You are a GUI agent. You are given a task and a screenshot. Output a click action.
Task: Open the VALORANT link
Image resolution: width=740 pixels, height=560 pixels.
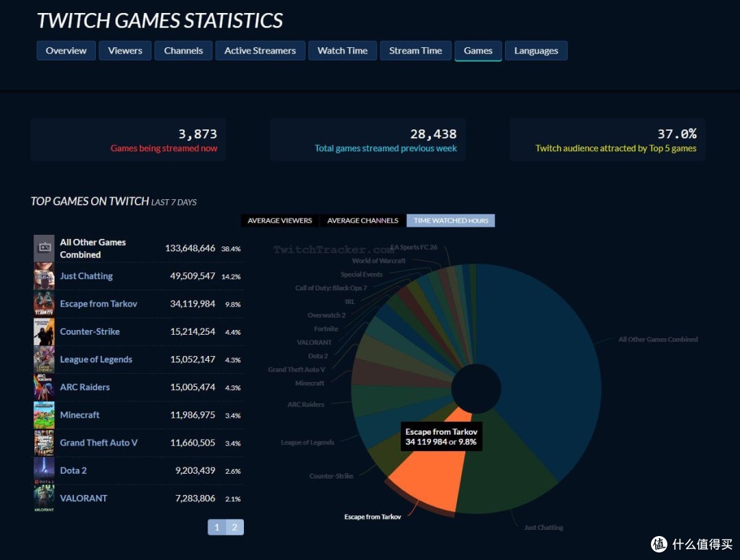coord(84,498)
